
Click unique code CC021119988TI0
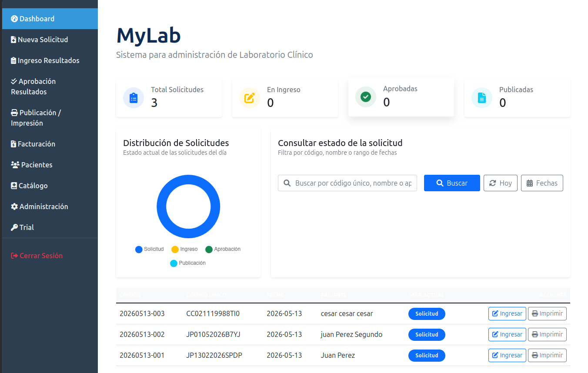[213, 313]
